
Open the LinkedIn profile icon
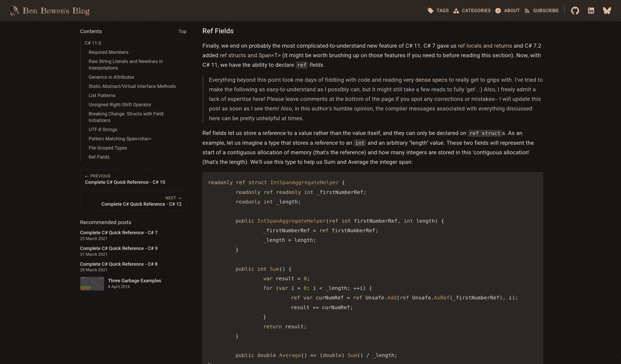pyautogui.click(x=591, y=11)
